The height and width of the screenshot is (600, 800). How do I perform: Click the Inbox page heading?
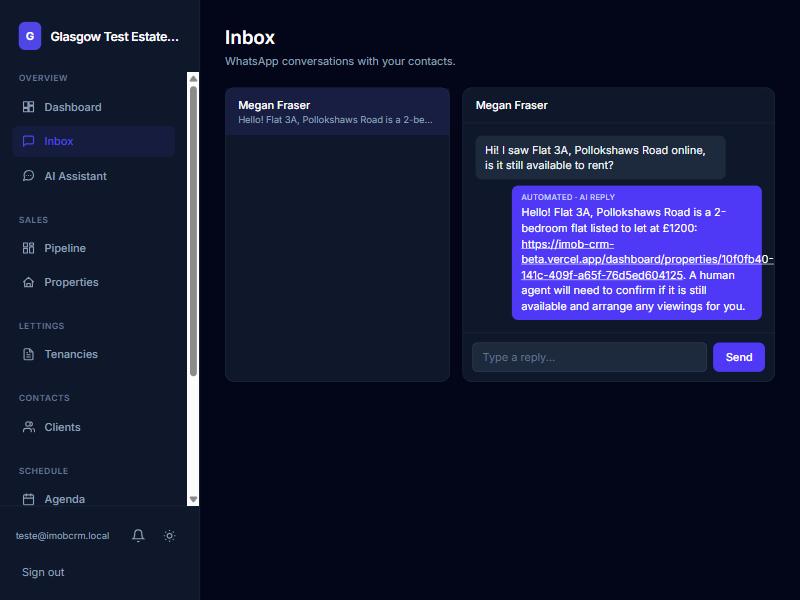pos(249,37)
